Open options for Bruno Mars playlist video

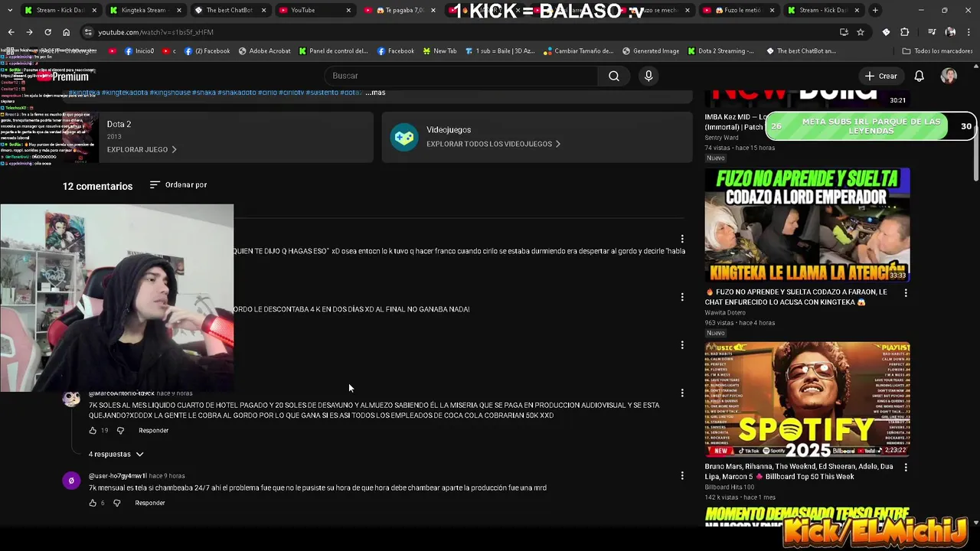[906, 467]
